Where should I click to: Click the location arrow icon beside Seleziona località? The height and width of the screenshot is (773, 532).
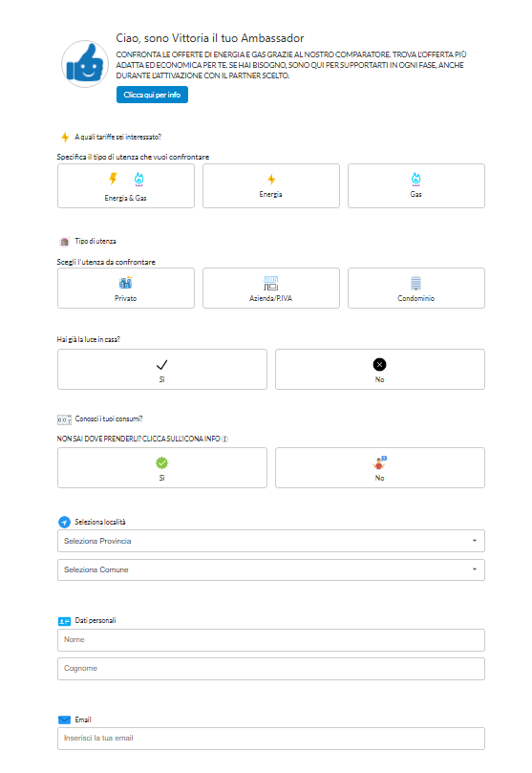coord(65,522)
